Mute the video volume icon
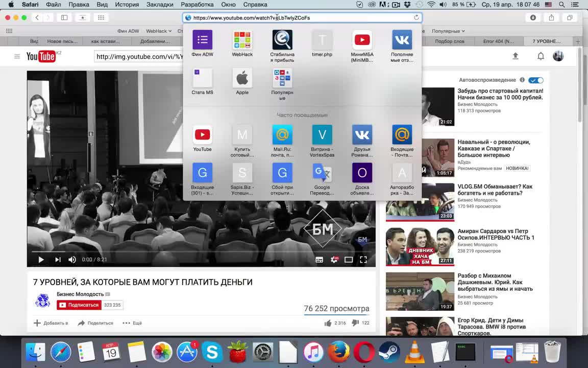Viewport: 588px width, 368px height. pyautogui.click(x=72, y=260)
